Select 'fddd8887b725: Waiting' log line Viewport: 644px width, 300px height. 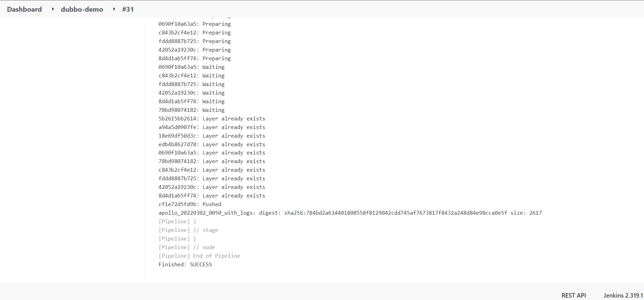[x=192, y=84]
